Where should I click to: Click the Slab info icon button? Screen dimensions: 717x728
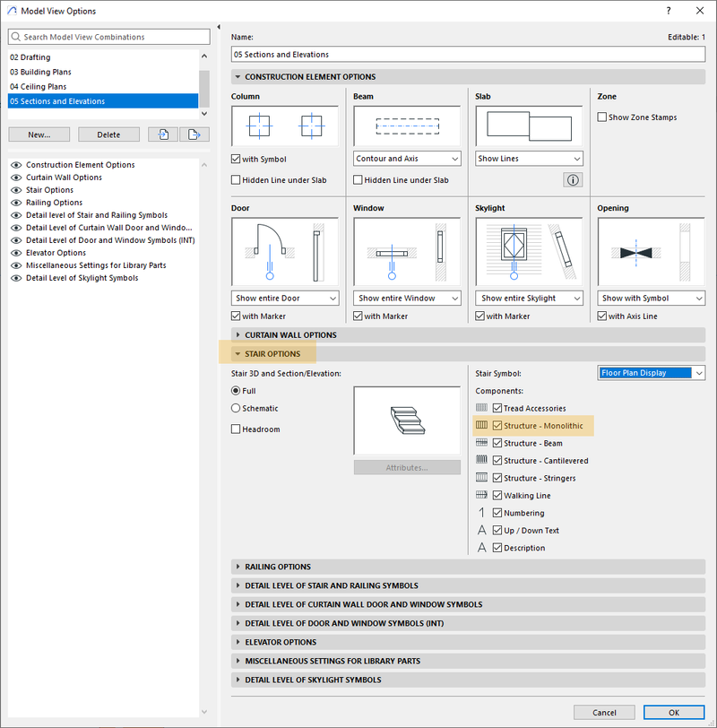tap(573, 179)
